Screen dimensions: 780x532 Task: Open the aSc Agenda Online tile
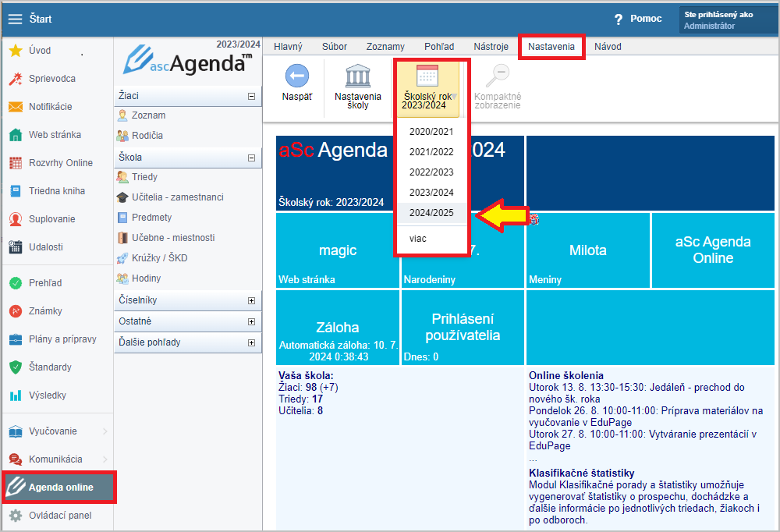713,250
